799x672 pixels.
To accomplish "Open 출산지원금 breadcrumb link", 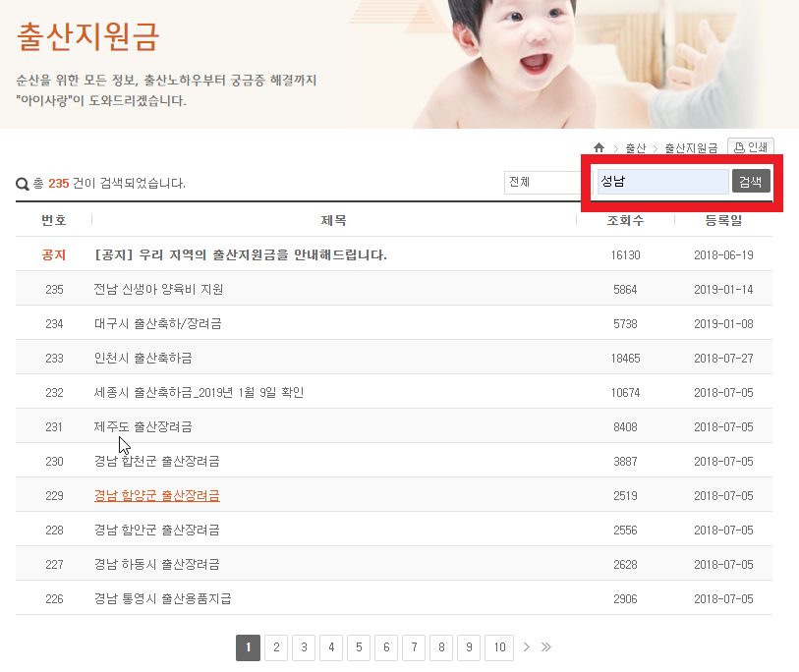I will (691, 148).
